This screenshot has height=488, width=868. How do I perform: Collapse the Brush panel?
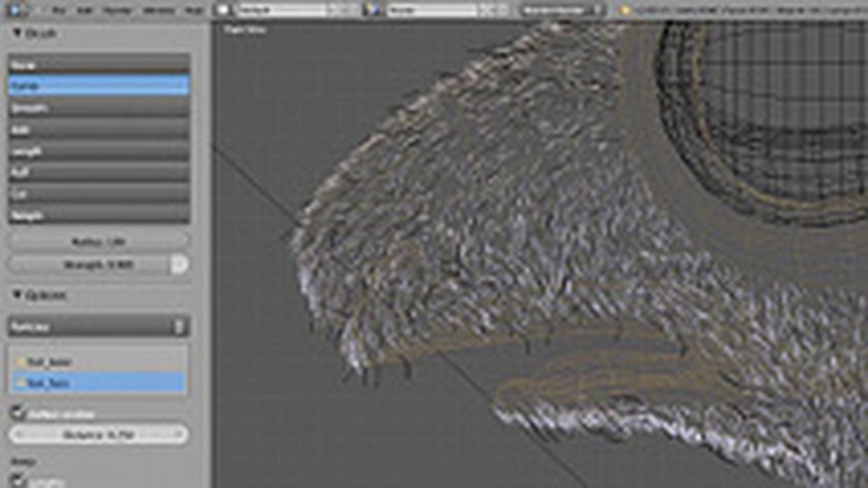click(x=18, y=33)
